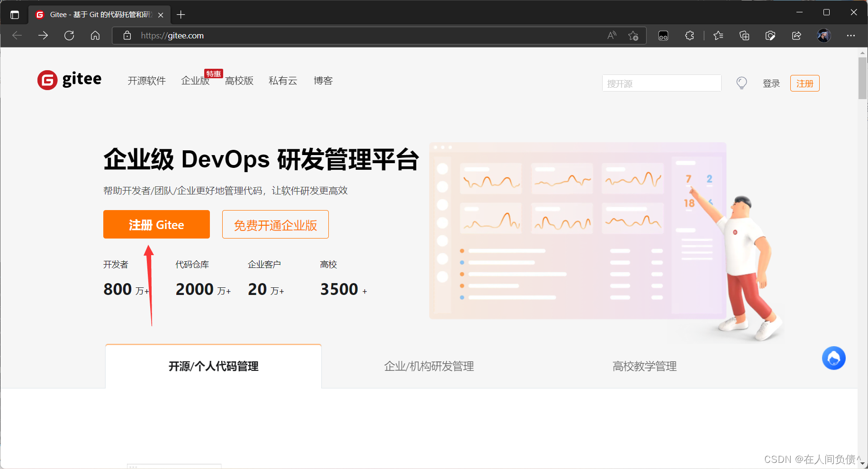Maximize the browser window
This screenshot has height=469, width=868.
826,12
